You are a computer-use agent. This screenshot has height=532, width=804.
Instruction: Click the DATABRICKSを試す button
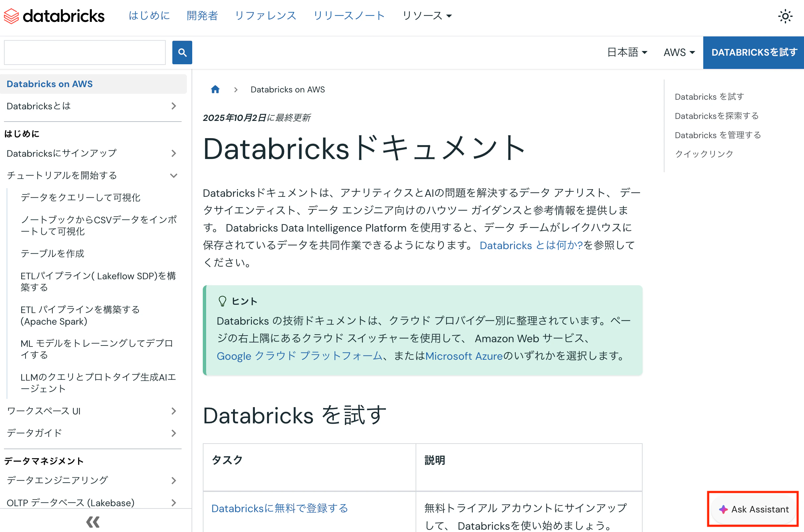tap(753, 53)
